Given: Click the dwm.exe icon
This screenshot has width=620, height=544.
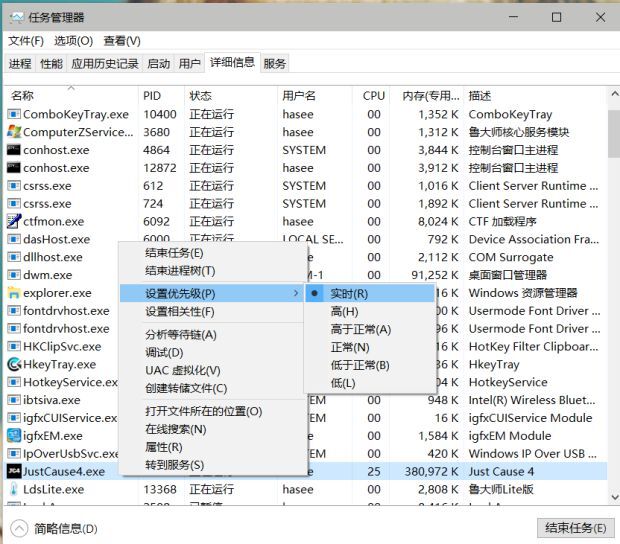Looking at the screenshot, I should (x=14, y=275).
